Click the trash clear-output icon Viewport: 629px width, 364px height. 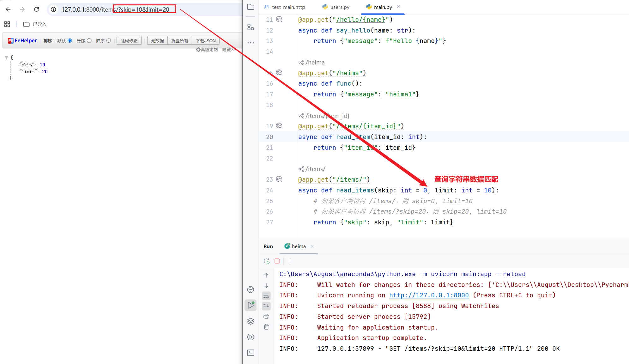[266, 327]
